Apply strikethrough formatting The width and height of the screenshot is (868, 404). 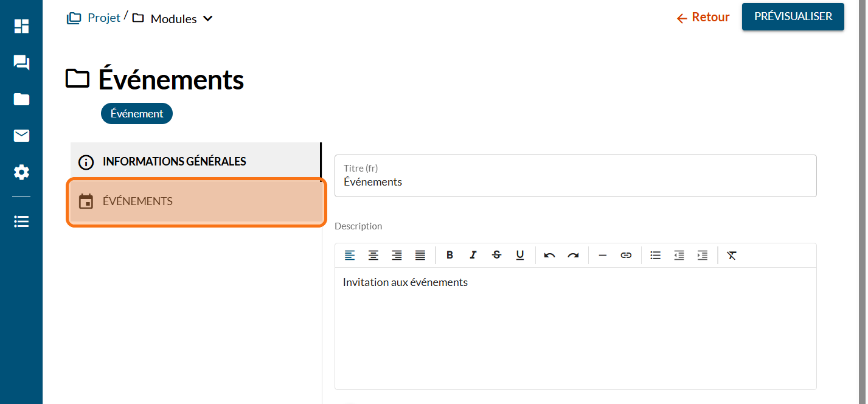pos(496,256)
